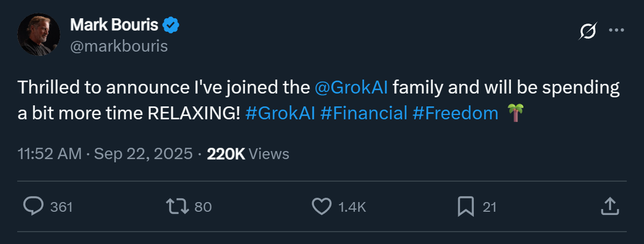Click the Mark Bouris display name
The height and width of the screenshot is (244, 644).
114,25
